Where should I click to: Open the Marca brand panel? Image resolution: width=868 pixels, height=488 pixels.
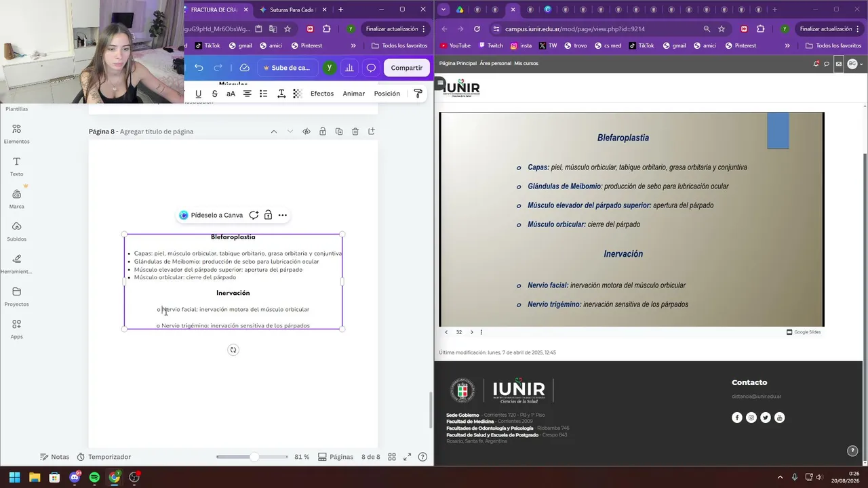click(x=16, y=199)
